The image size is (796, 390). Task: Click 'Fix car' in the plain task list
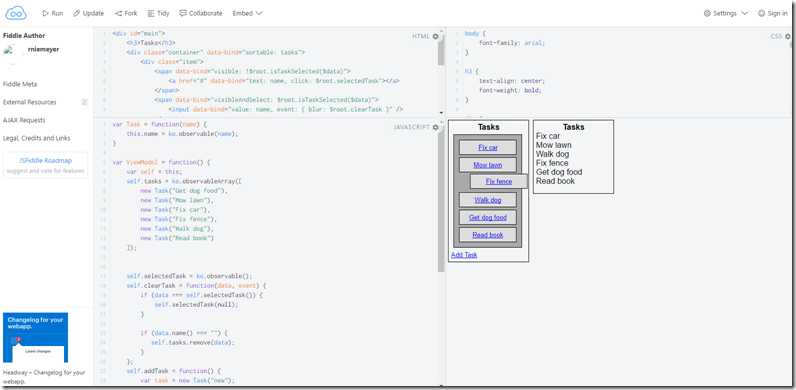click(x=548, y=136)
